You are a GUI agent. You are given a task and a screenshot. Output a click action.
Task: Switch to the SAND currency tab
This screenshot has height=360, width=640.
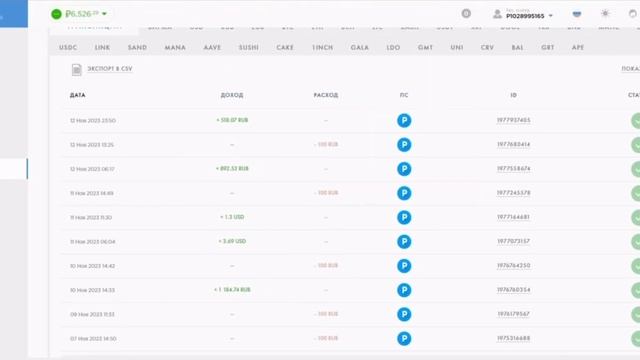click(137, 47)
